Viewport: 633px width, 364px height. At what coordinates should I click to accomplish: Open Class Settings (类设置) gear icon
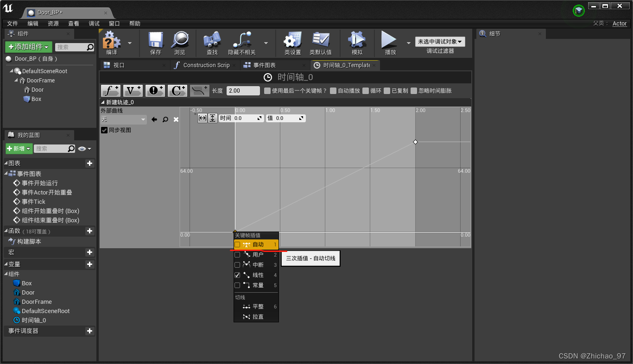[x=292, y=42]
